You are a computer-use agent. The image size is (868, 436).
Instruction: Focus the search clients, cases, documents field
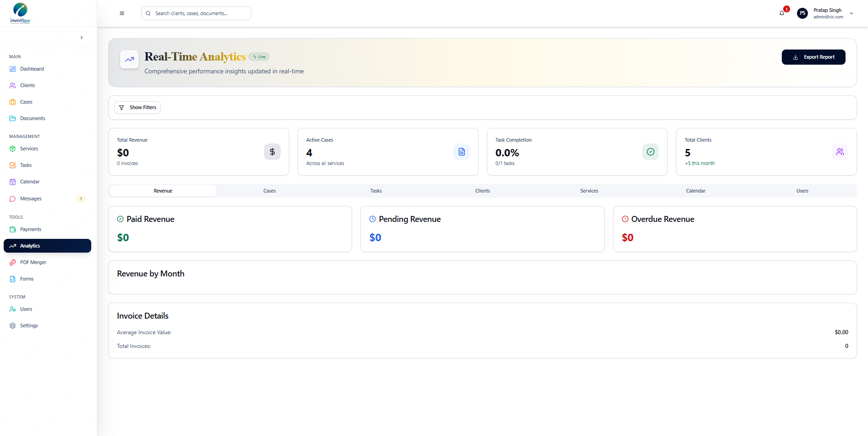(196, 13)
